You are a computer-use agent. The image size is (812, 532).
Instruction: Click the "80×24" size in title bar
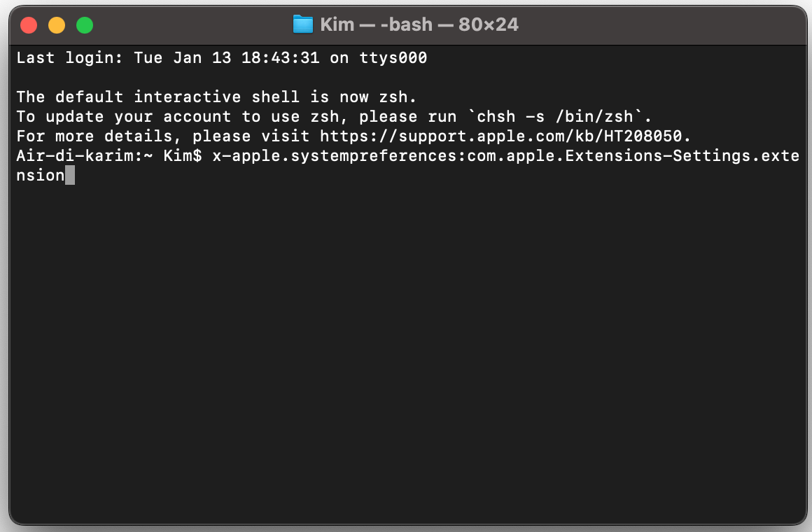(489, 24)
